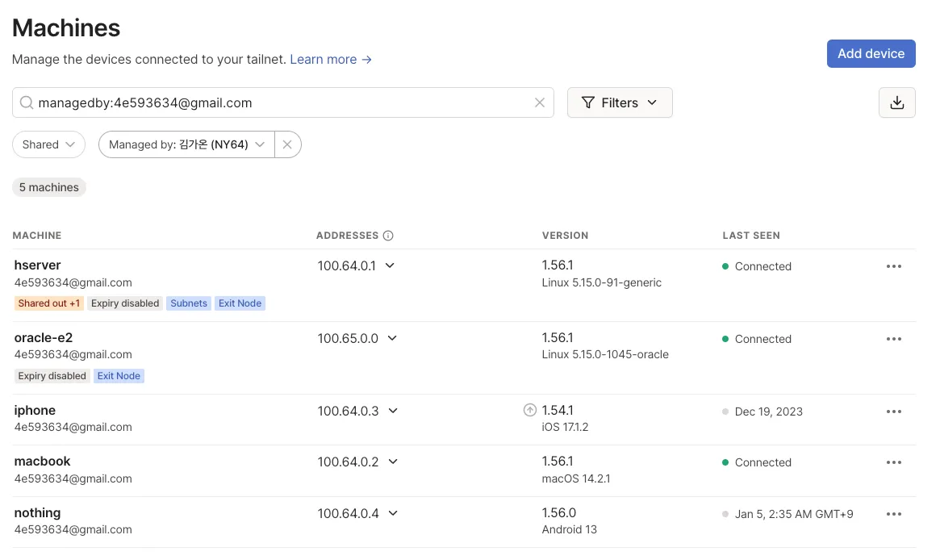Open the three-dot menu for hserver
This screenshot has width=940, height=560.
point(893,266)
